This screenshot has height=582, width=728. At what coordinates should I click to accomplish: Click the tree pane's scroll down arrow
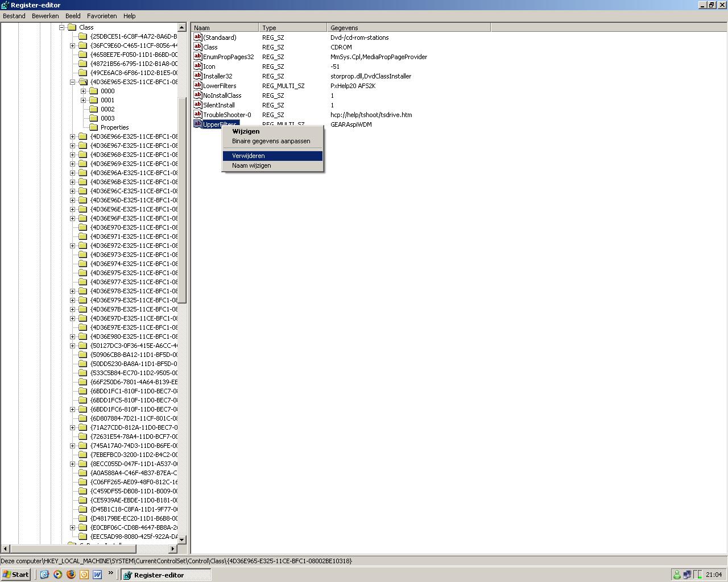pyautogui.click(x=182, y=539)
